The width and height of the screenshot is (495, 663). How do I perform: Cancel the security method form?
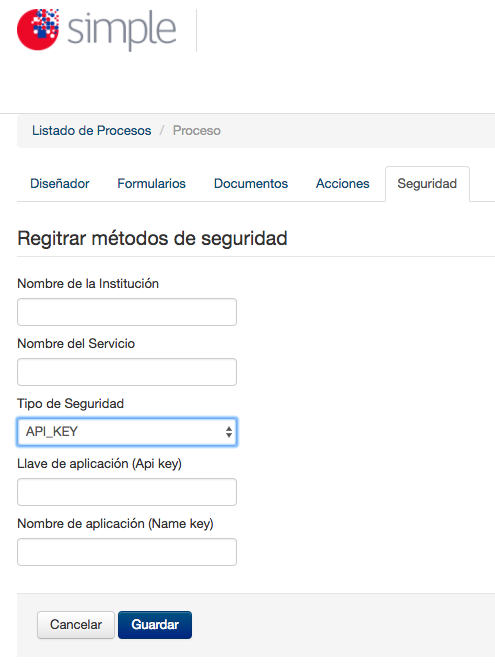76,625
